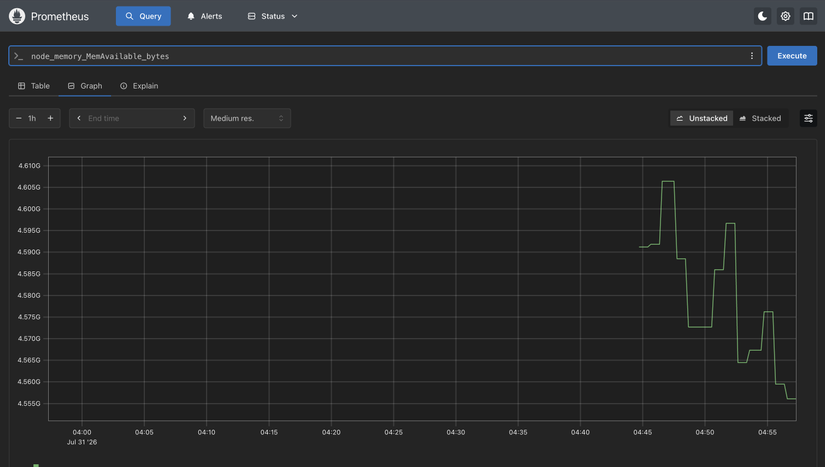The width and height of the screenshot is (825, 467).
Task: Switch to the Table tab
Action: pos(34,86)
